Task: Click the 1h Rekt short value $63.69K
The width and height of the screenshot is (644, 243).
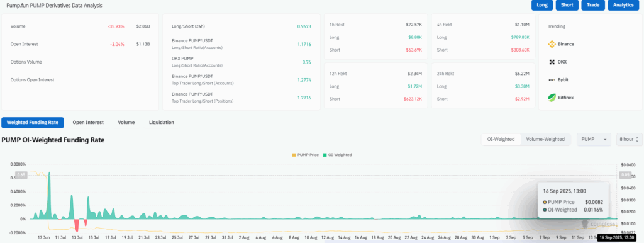Action: coord(414,50)
